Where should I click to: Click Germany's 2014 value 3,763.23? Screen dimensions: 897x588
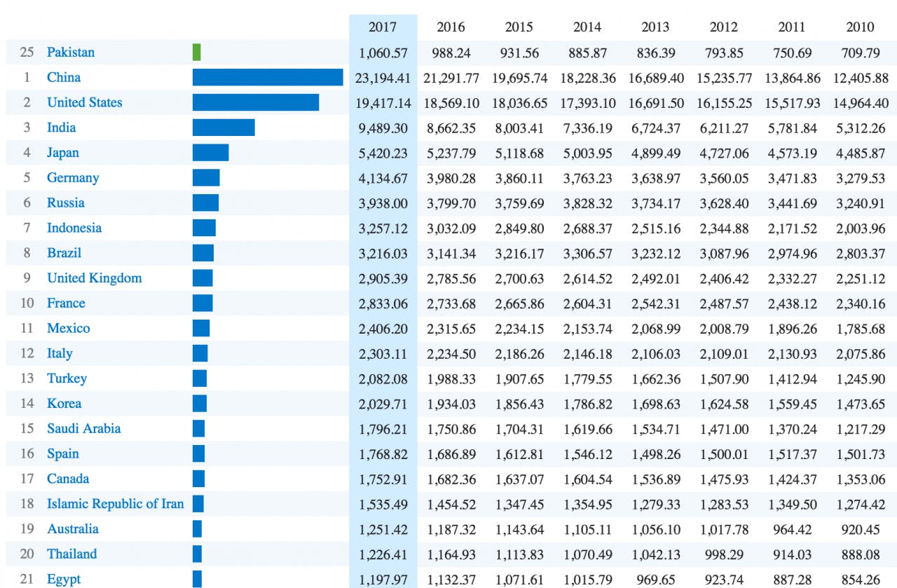point(587,178)
